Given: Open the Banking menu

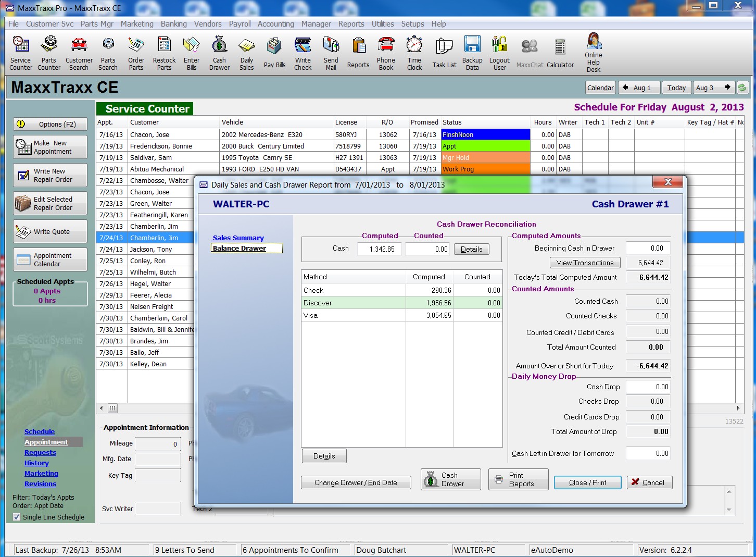Looking at the screenshot, I should click(174, 24).
